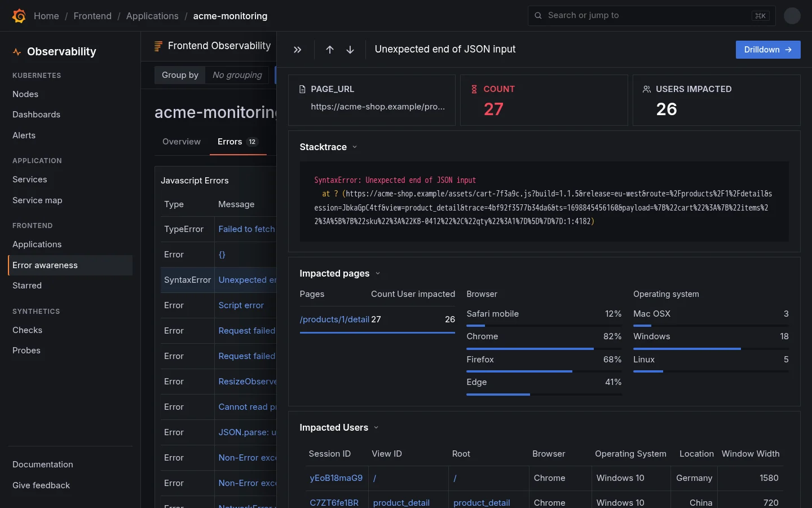812x508 pixels.
Task: Collapse the Impacted Users section
Action: tap(376, 428)
